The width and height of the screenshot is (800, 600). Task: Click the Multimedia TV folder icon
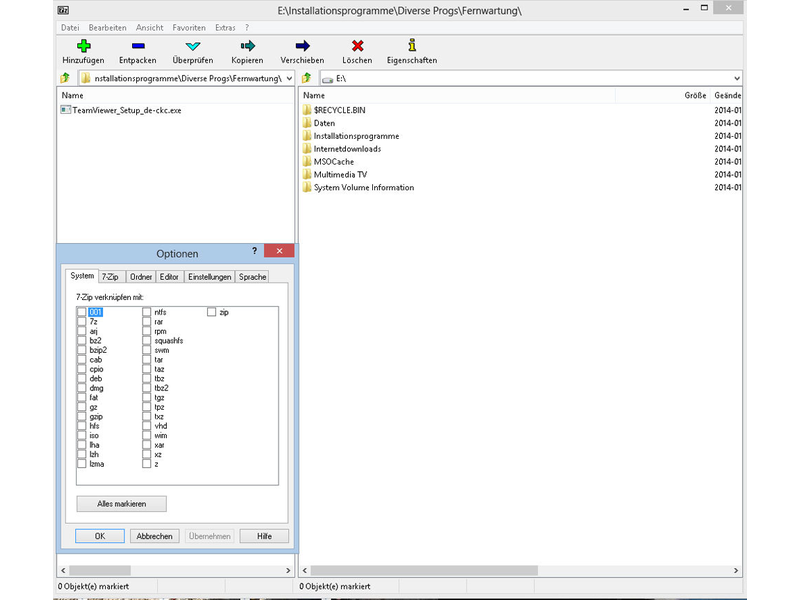307,174
